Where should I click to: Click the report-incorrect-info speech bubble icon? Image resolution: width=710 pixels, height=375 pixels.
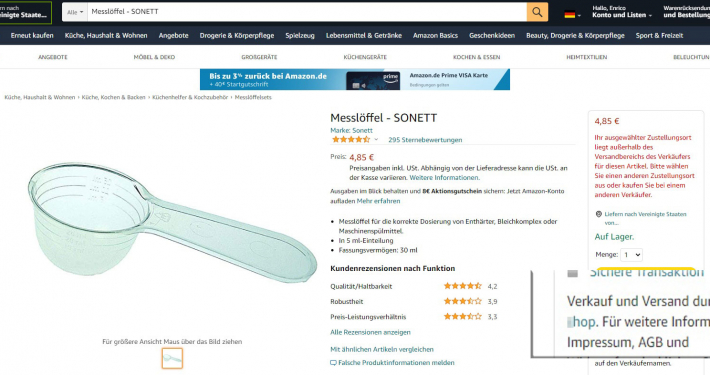coord(333,363)
